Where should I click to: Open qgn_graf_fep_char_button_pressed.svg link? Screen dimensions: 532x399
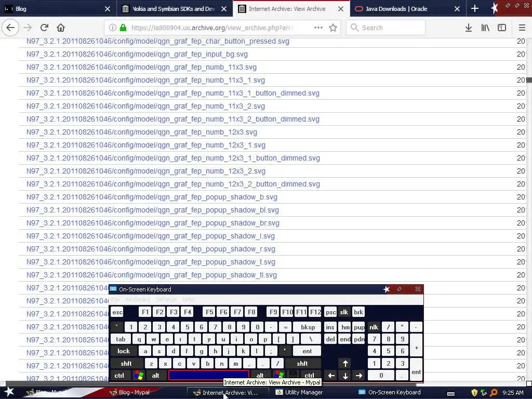158,42
